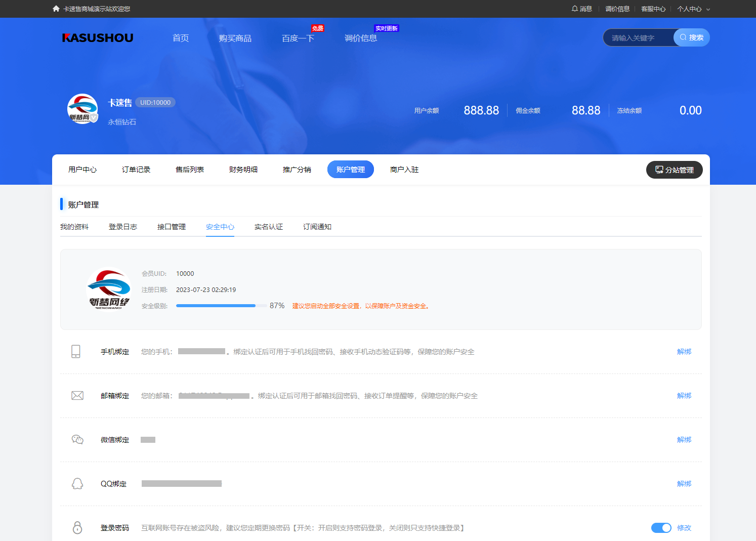Viewport: 756px width, 541px height.
Task: Click the magnifier icon in the search button
Action: click(683, 37)
